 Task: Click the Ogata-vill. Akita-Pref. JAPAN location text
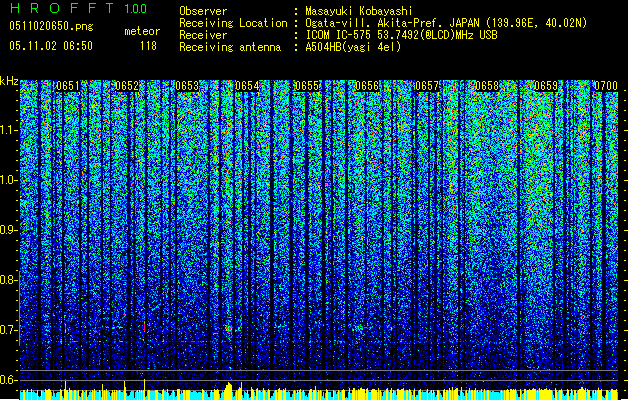coord(446,23)
